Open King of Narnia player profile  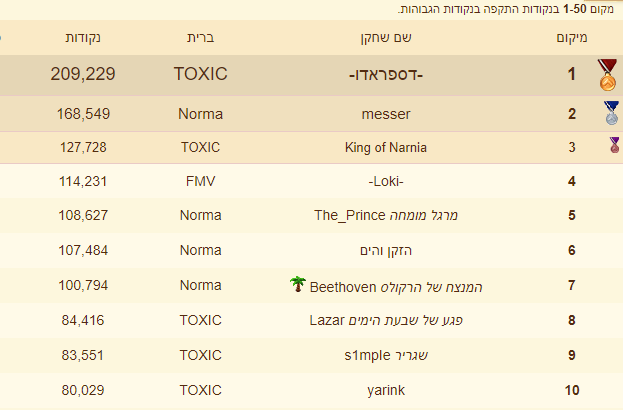pyautogui.click(x=386, y=148)
